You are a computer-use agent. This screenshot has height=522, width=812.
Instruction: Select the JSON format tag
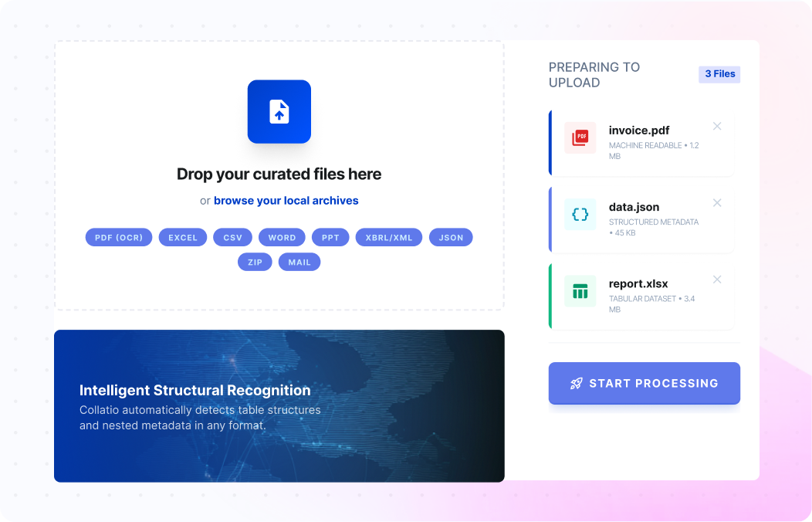tap(451, 237)
